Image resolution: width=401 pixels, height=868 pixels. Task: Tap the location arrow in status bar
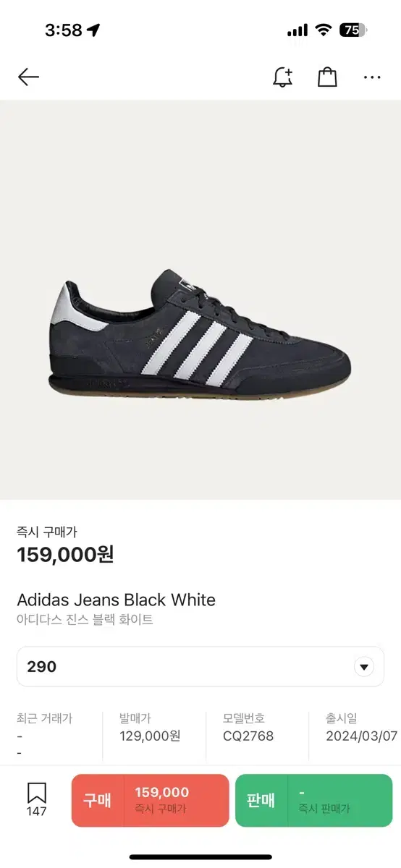(93, 30)
